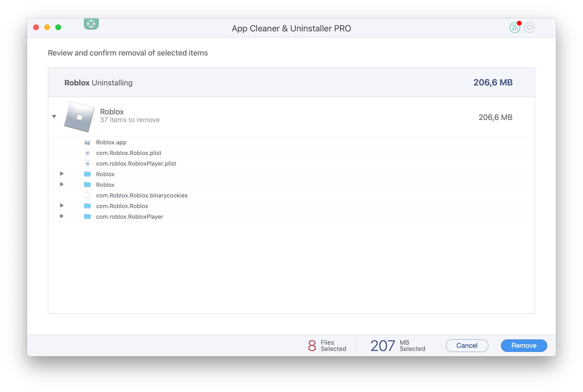
Task: Click the com.Roblox.Roblox folder icon
Action: coord(87,206)
